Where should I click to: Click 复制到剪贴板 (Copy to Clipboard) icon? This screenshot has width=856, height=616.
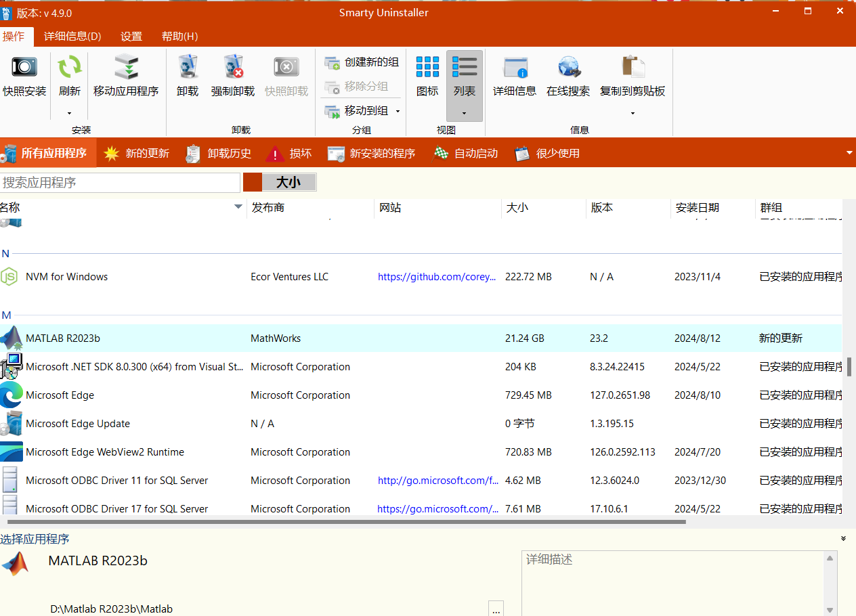(631, 76)
